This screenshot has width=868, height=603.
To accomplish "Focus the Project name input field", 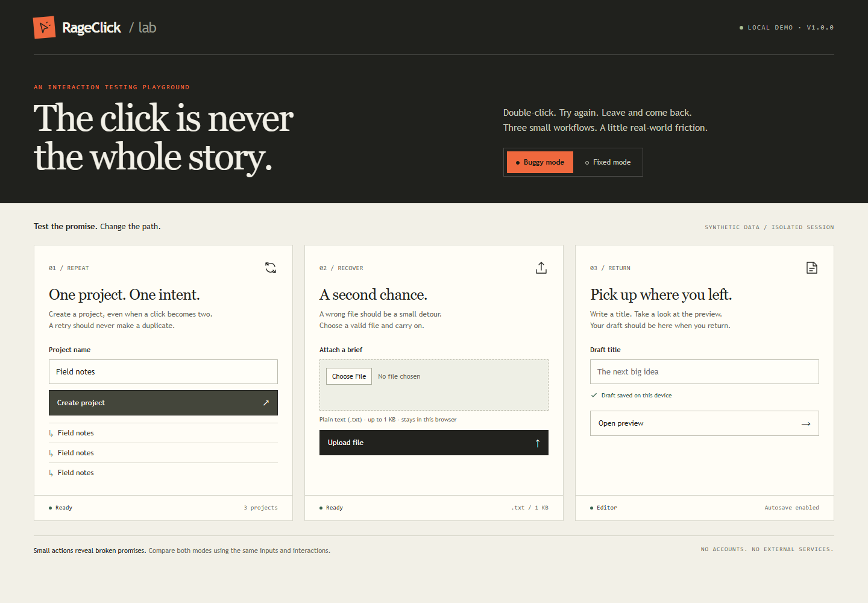I will pyautogui.click(x=163, y=372).
